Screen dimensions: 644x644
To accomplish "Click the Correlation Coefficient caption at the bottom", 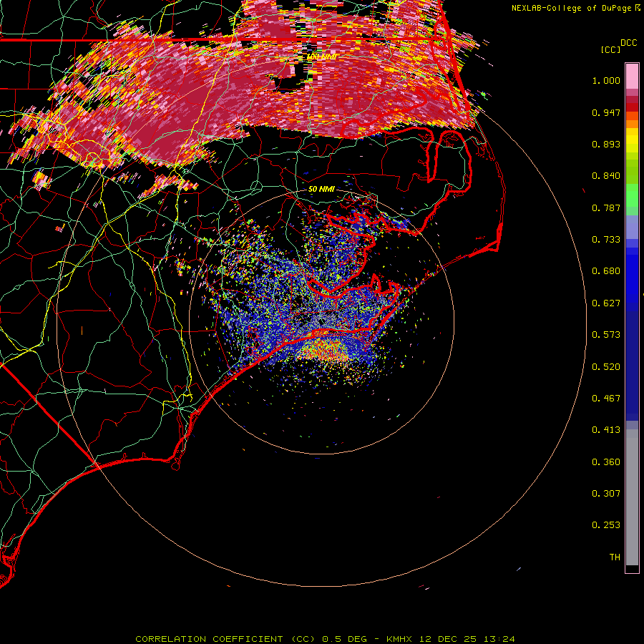I will tap(325, 639).
